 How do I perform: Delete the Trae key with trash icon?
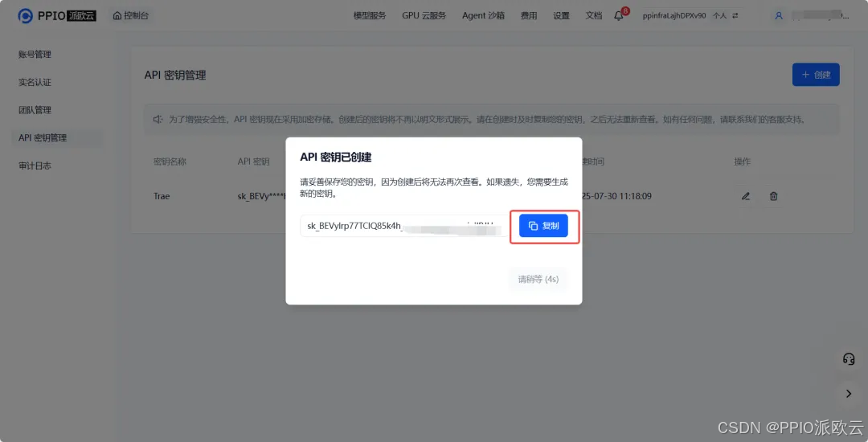point(773,196)
